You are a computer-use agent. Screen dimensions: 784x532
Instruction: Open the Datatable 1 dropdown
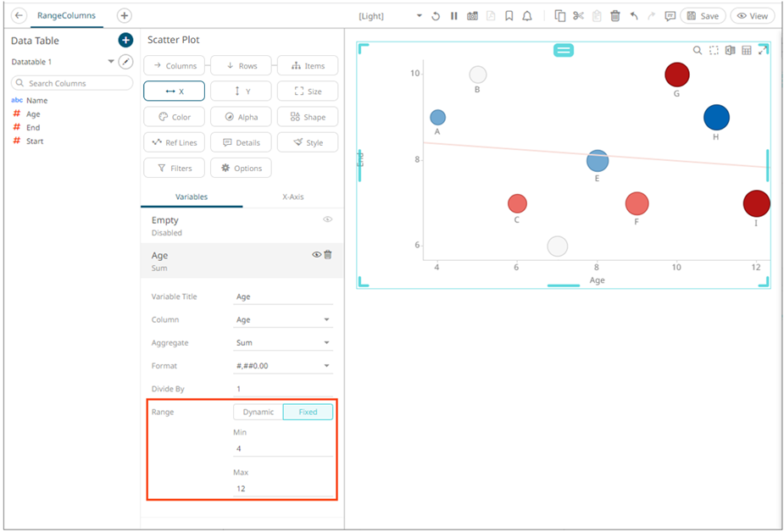tap(110, 62)
